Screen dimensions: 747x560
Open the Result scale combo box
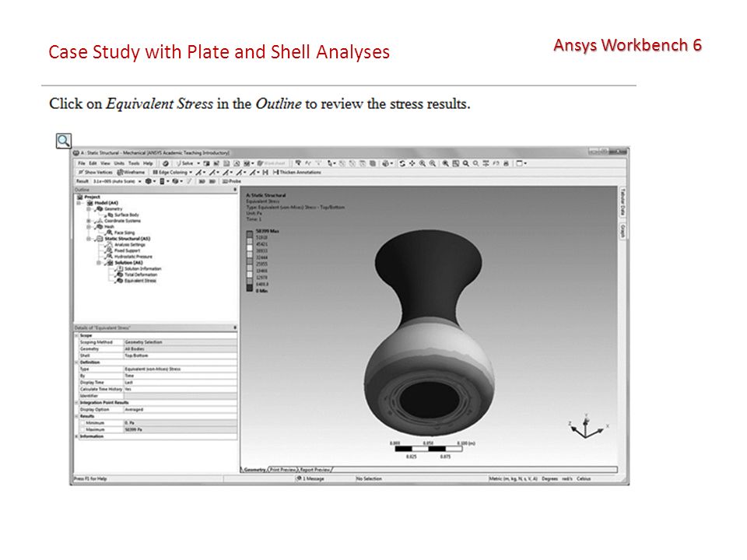(x=117, y=181)
